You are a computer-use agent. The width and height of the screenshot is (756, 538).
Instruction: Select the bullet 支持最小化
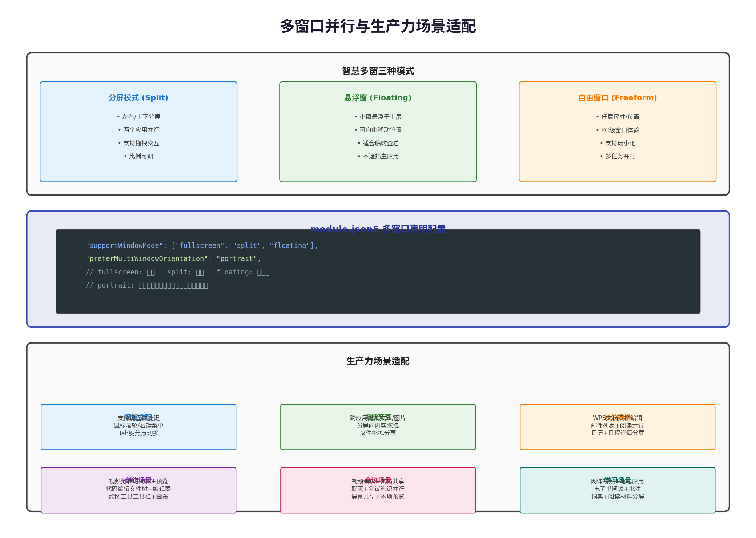click(618, 143)
